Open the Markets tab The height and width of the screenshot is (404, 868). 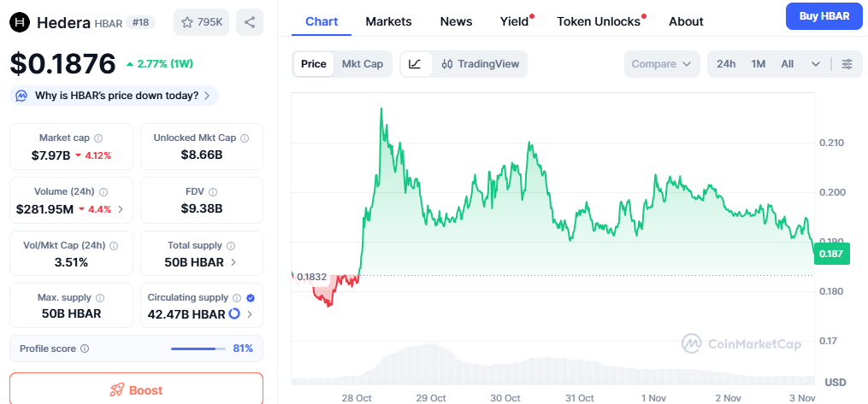tap(388, 21)
